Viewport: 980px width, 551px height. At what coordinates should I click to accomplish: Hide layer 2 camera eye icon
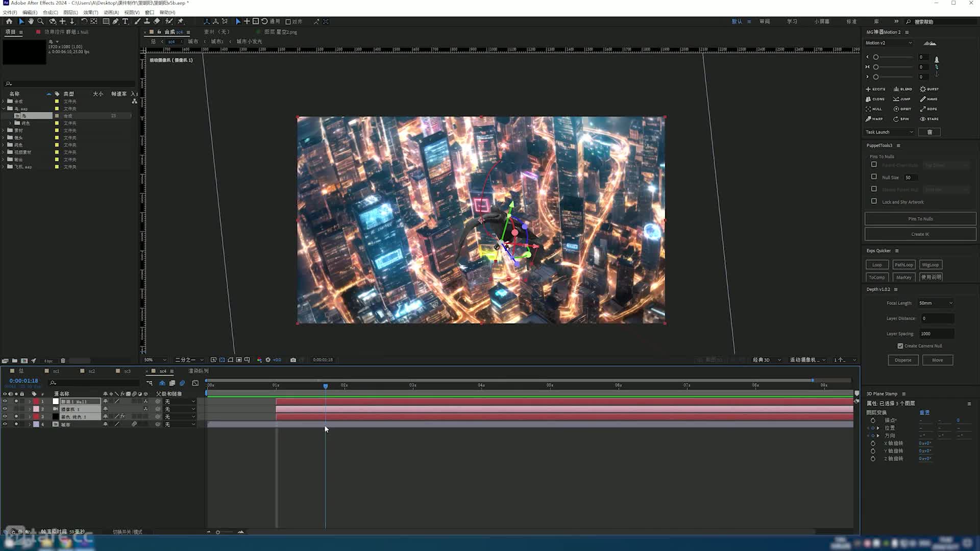pyautogui.click(x=5, y=409)
